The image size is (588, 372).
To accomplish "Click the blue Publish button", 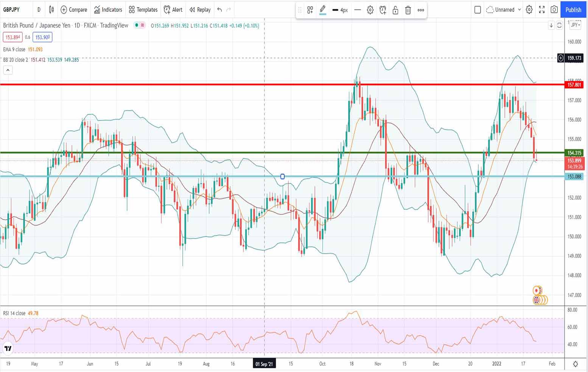I will [573, 10].
